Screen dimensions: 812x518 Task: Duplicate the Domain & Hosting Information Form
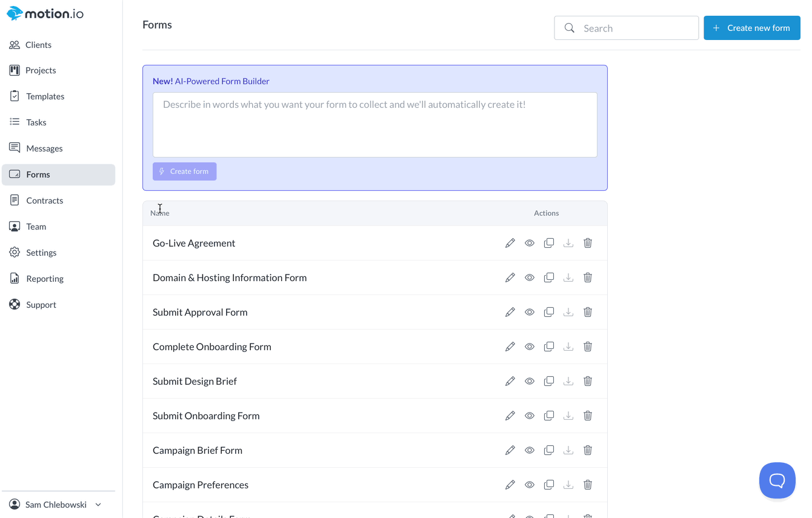point(549,277)
